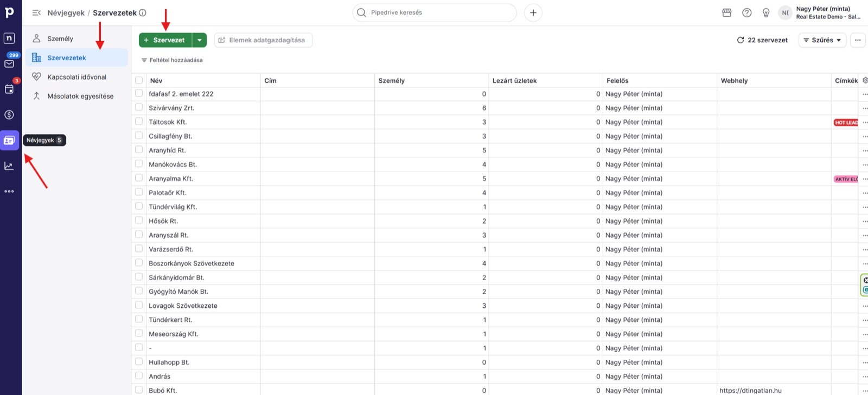868x395 pixels.
Task: Open the row menu dots for Aranyszál Rt.
Action: click(865, 236)
